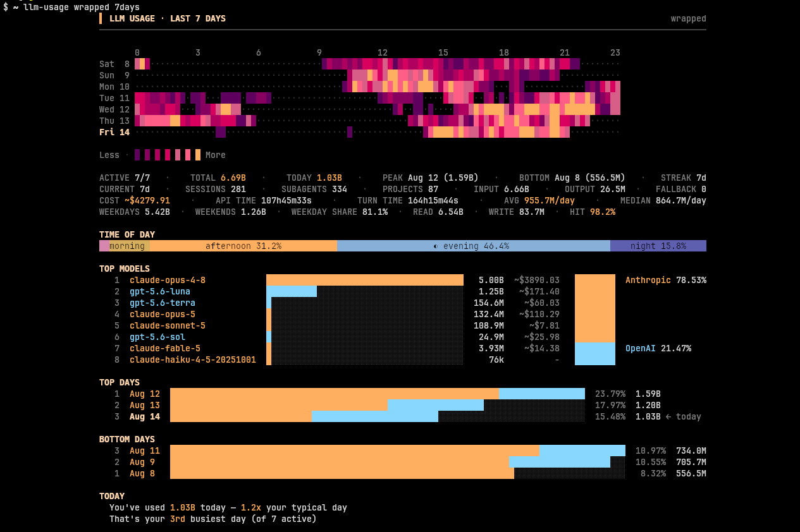Click the 'TODAY 1.03B' stat in the stats block

314,178
